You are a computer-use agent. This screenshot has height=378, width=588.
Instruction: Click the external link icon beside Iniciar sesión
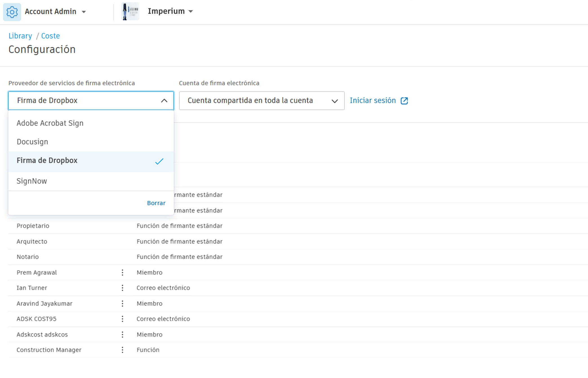pyautogui.click(x=404, y=101)
